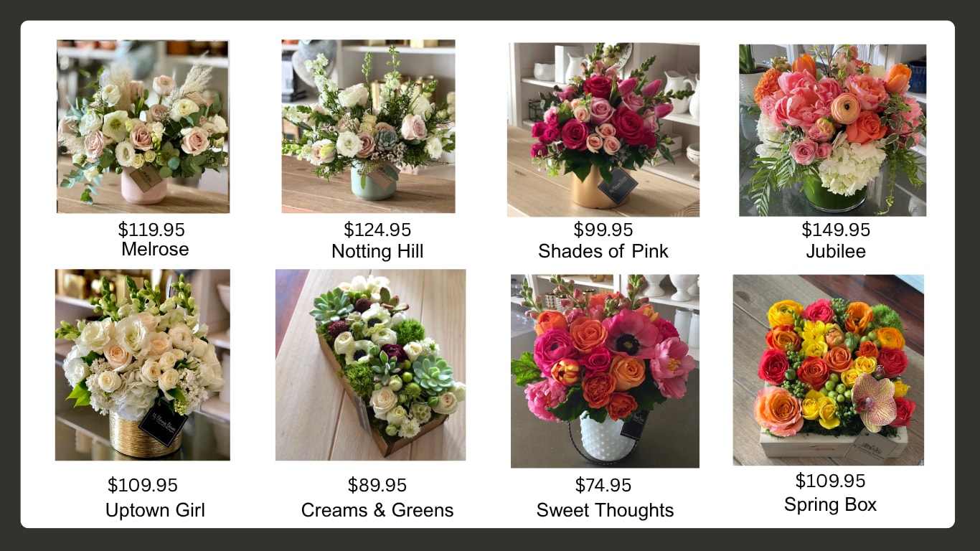Image resolution: width=980 pixels, height=551 pixels.
Task: Open the Shades of Pink photo
Action: coord(603,130)
